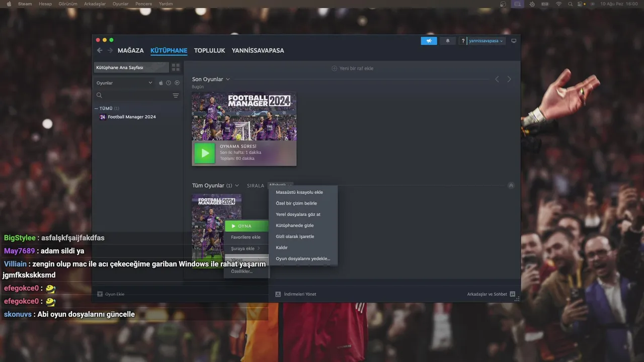
Task: Open the TOPLULUK tab
Action: (x=209, y=51)
